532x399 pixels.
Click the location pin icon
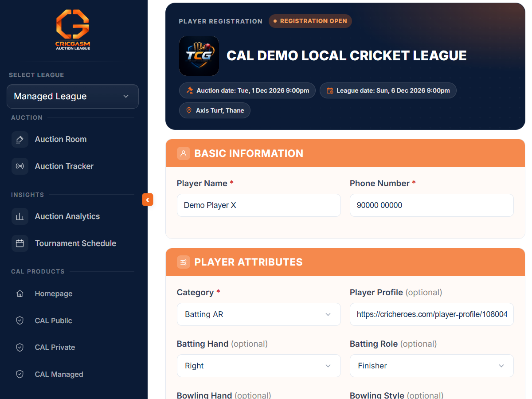189,110
